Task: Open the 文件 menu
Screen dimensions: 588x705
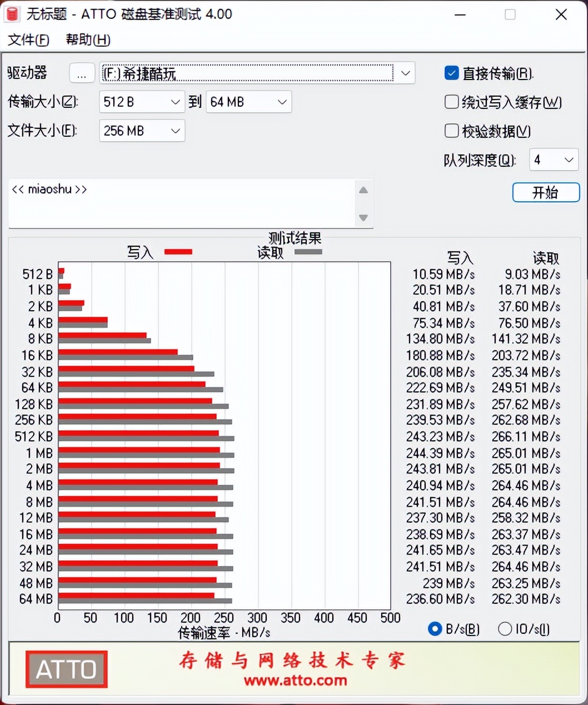Action: pos(28,40)
